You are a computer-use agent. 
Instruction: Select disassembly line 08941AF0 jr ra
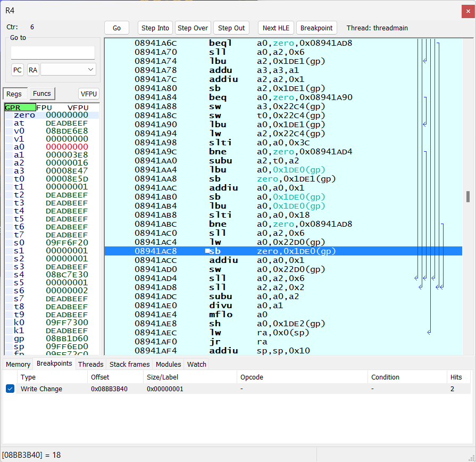click(x=283, y=342)
